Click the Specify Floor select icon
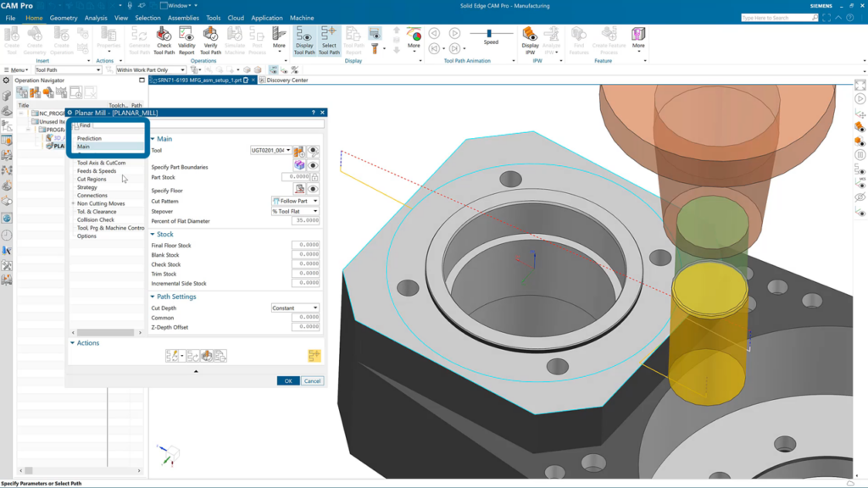Image resolution: width=868 pixels, height=488 pixels. [x=299, y=189]
